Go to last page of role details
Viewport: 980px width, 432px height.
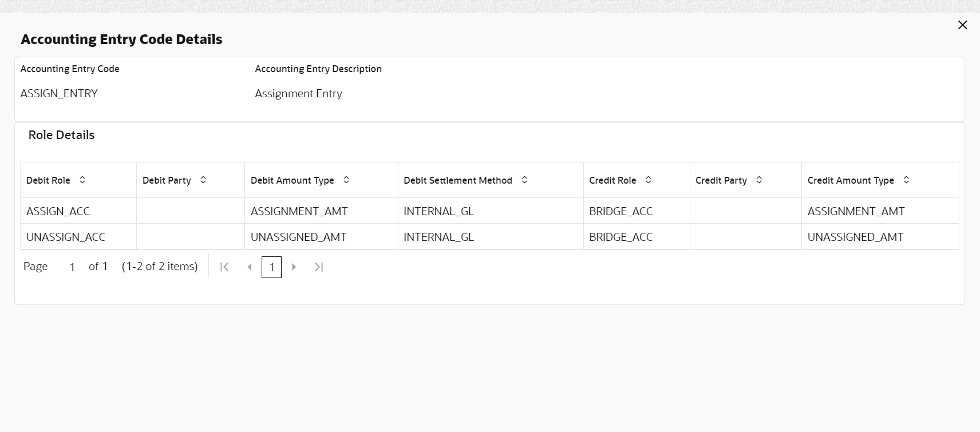click(319, 267)
